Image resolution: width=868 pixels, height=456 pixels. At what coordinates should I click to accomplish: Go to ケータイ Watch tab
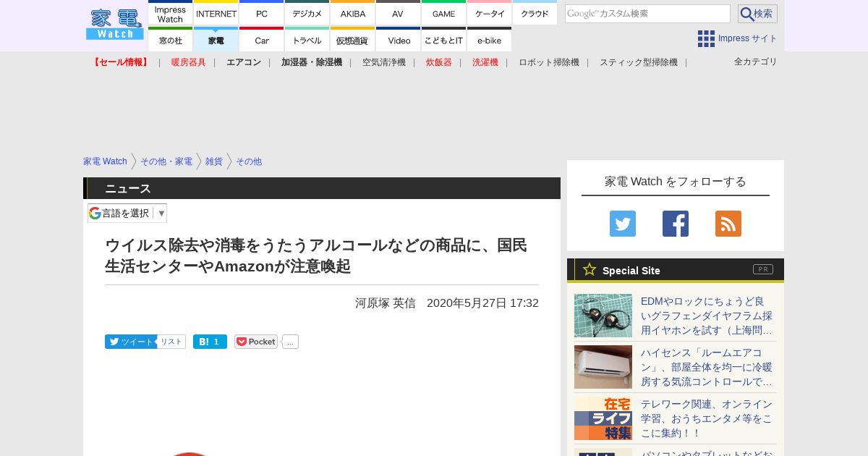click(490, 14)
